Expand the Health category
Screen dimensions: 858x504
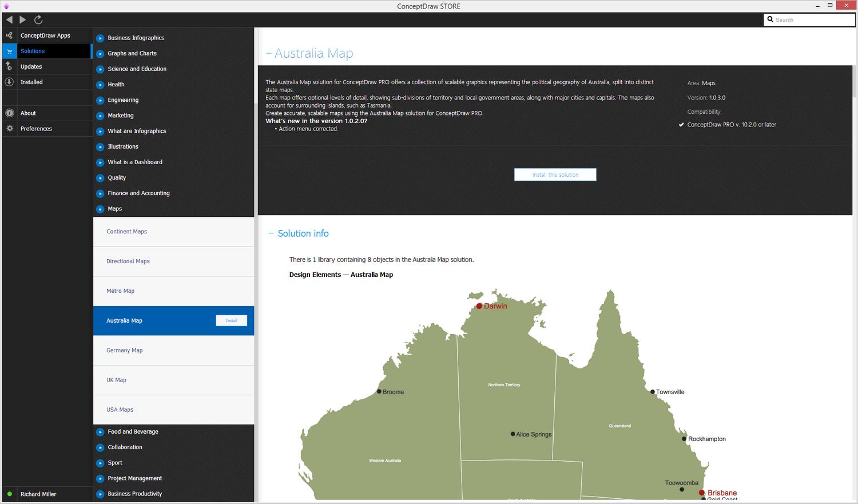pyautogui.click(x=100, y=84)
